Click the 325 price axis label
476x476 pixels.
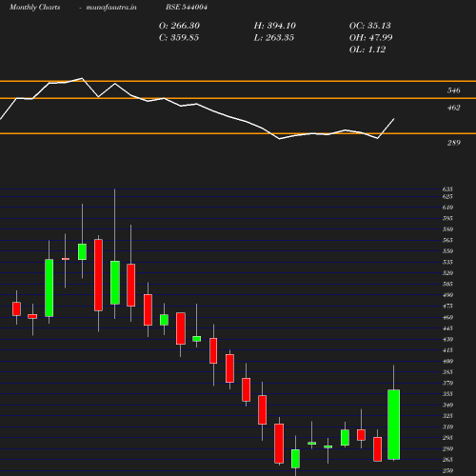pyautogui.click(x=447, y=416)
